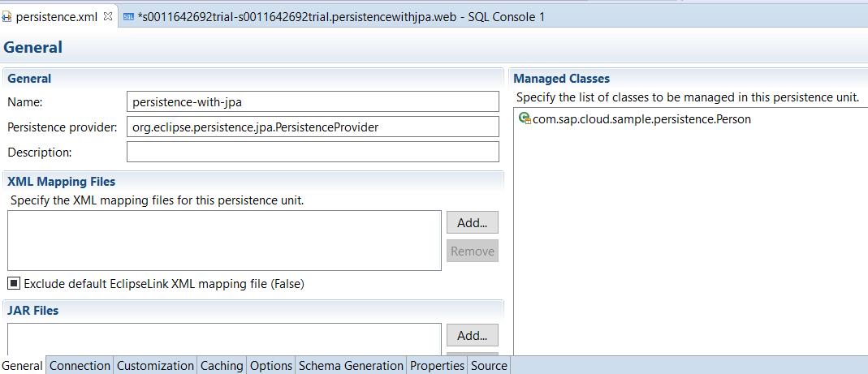Open the Schema Generation tab
The height and width of the screenshot is (374, 868).
tap(351, 366)
